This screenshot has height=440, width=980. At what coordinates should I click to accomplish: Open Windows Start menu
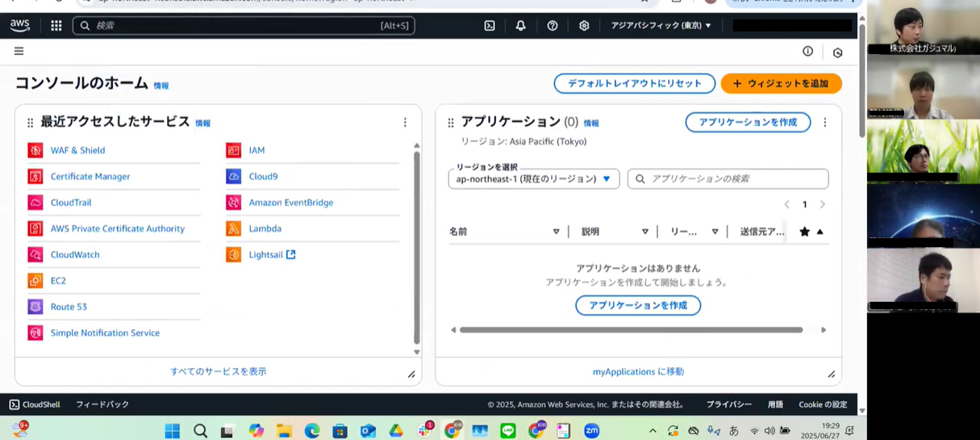coord(172,431)
